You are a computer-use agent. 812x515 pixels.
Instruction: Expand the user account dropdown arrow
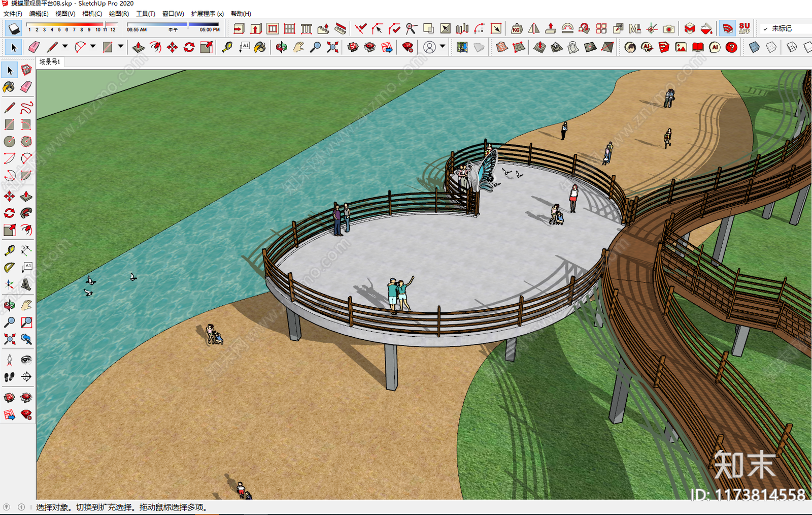(x=443, y=47)
